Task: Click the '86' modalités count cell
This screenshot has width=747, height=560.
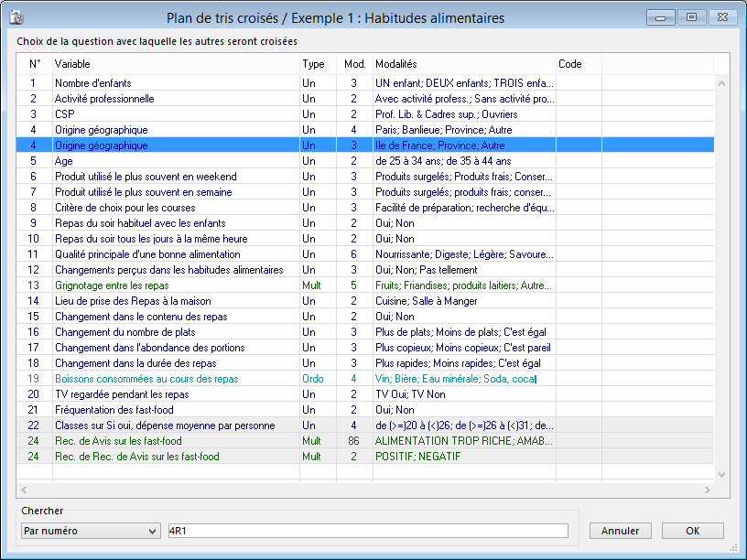Action: pyautogui.click(x=354, y=441)
